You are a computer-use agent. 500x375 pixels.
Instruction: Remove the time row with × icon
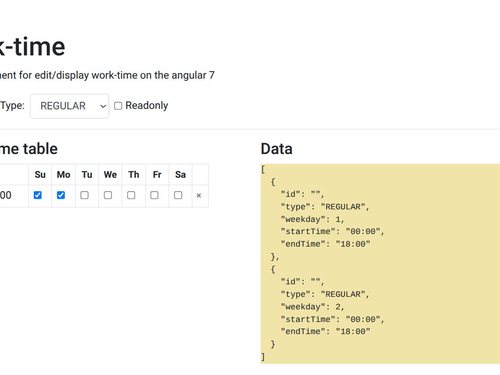[x=199, y=196]
